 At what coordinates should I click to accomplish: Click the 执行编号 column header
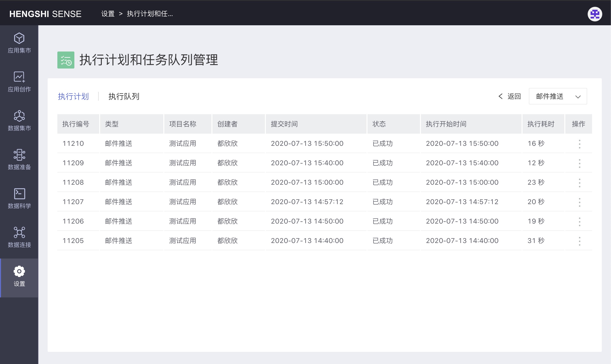[78, 124]
